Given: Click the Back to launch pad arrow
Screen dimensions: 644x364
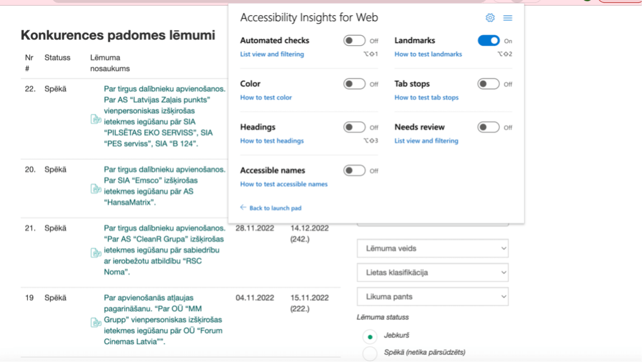Looking at the screenshot, I should point(243,208).
